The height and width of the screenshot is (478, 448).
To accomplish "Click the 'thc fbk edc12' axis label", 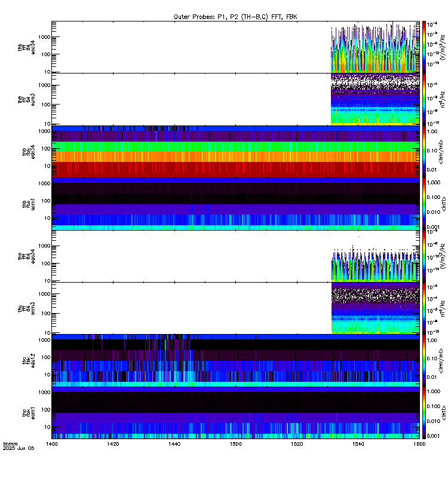I will pos(28,361).
